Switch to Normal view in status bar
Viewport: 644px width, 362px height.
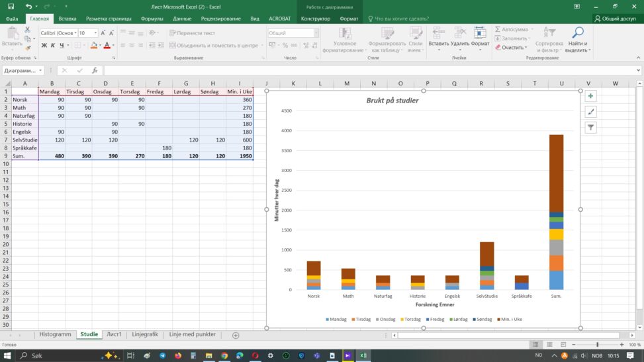(535, 344)
